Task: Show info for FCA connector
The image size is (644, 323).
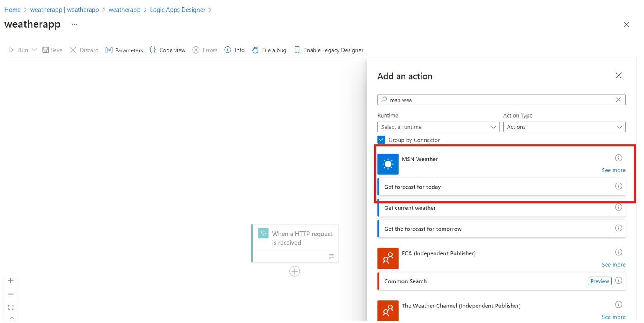Action: click(x=619, y=252)
